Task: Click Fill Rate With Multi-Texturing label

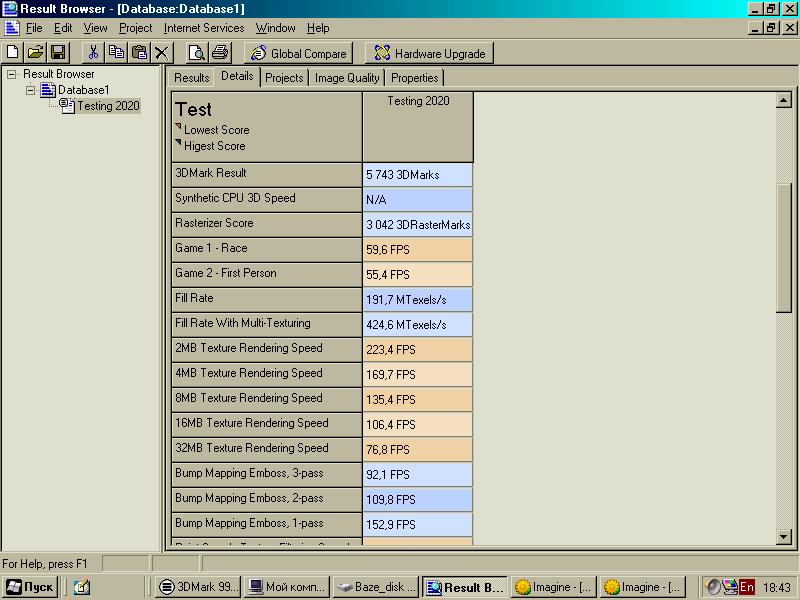Action: pos(243,323)
